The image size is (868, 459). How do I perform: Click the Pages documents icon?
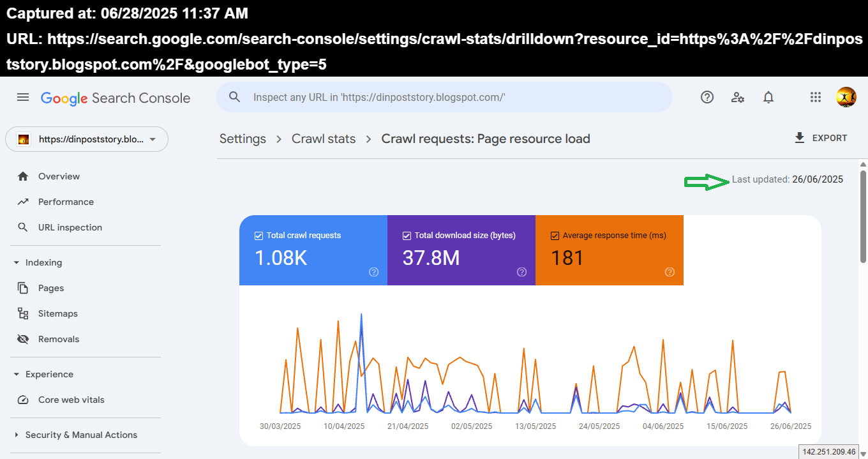pos(23,288)
